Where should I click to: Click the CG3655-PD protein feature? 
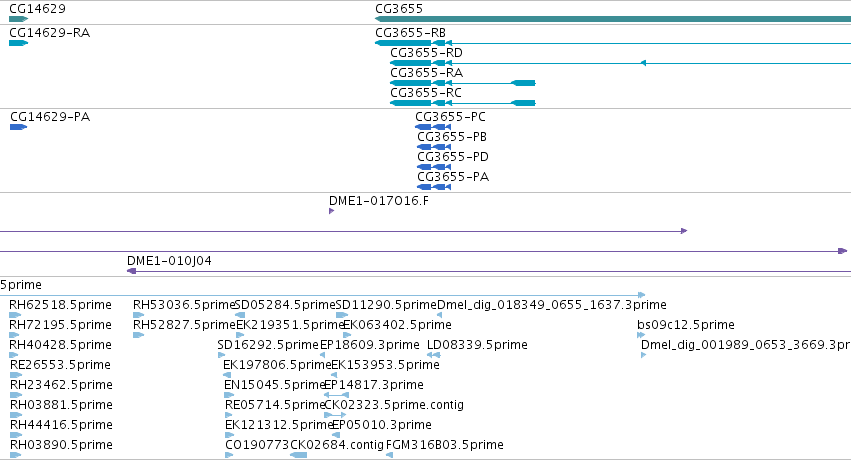point(434,167)
